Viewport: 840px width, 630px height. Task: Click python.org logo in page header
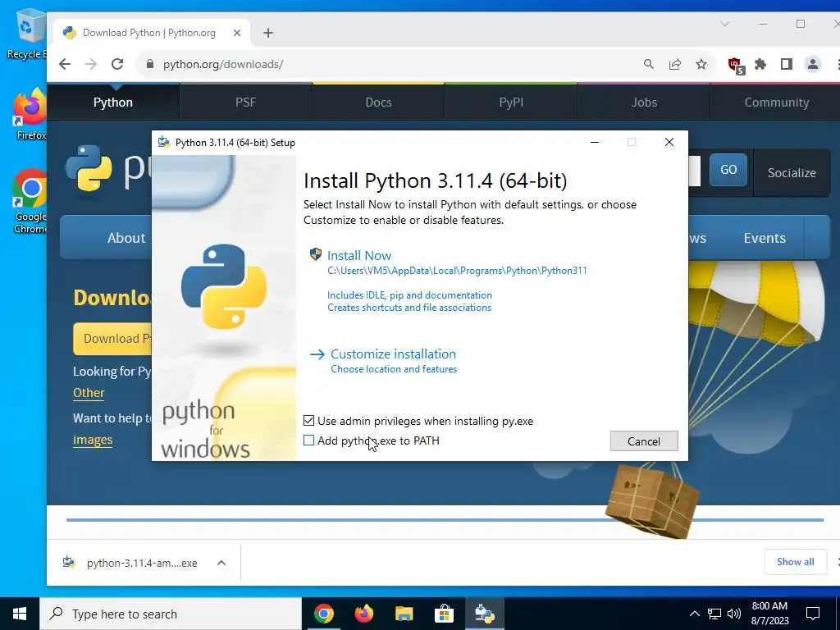point(107,168)
